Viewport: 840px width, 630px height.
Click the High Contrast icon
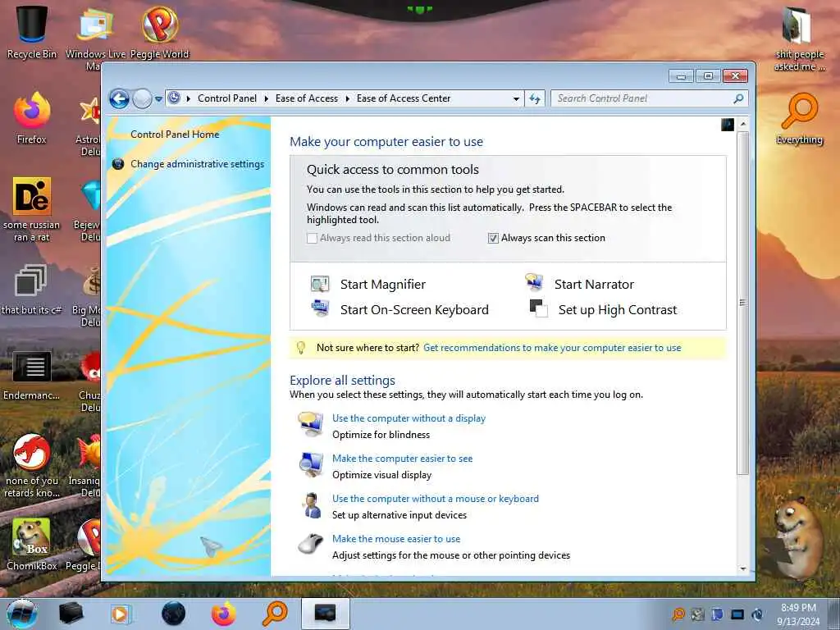tap(538, 308)
